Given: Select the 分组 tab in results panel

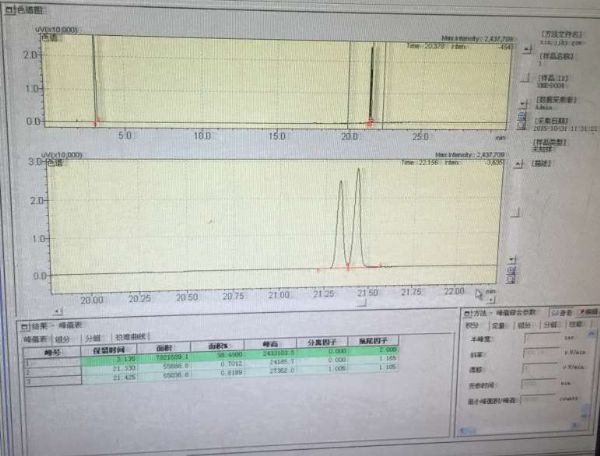Looking at the screenshot, I should tap(92, 337).
